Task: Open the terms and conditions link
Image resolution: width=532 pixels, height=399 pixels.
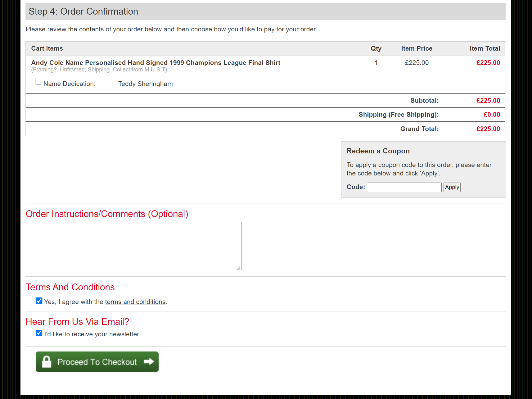Action: coord(135,302)
